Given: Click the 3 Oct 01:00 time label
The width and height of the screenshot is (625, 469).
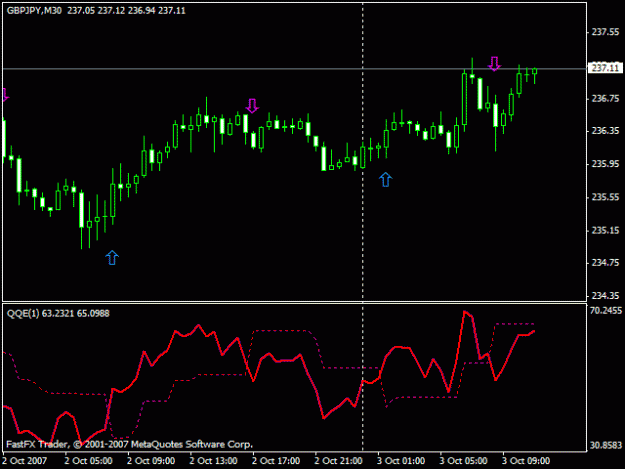Looking at the screenshot, I should pos(401,461).
